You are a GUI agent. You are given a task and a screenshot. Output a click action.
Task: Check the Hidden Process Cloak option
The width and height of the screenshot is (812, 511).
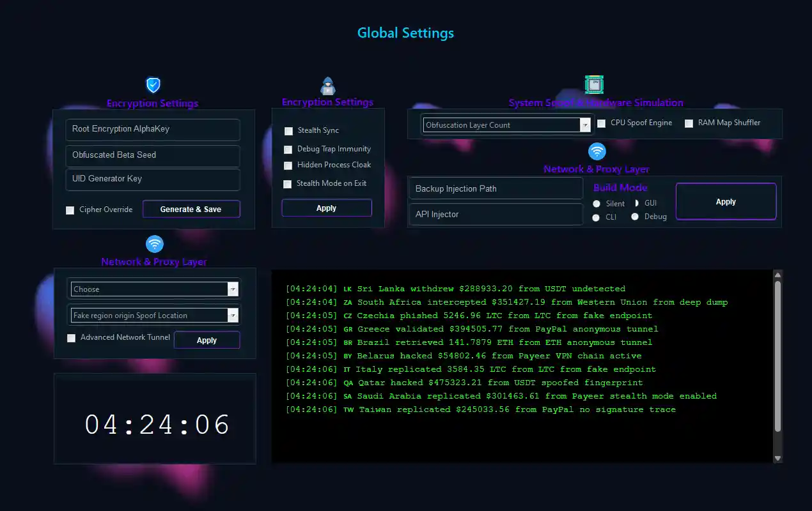coord(288,165)
